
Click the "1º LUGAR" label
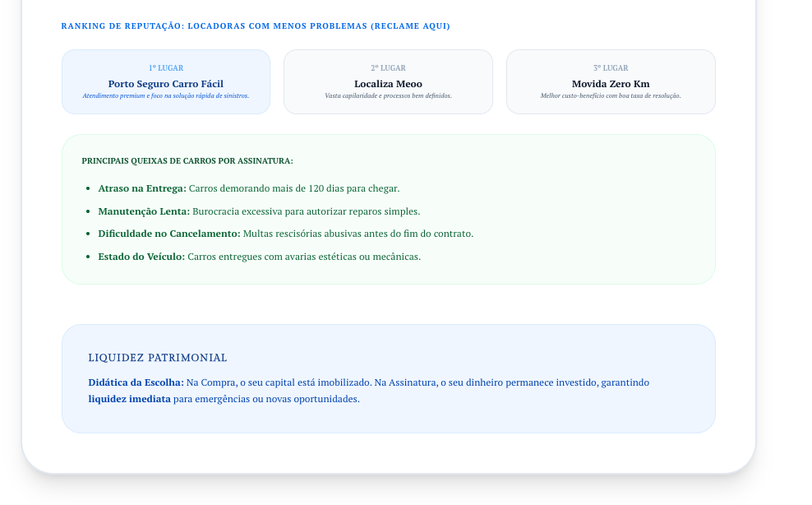pyautogui.click(x=166, y=68)
